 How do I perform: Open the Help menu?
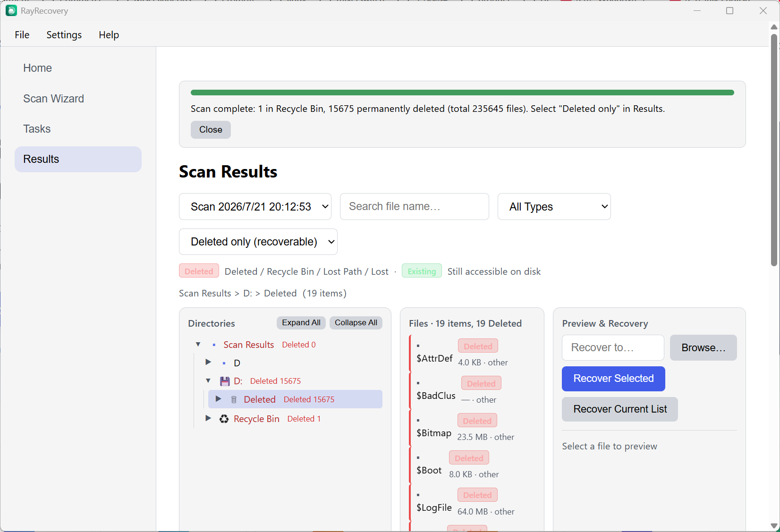[x=109, y=35]
